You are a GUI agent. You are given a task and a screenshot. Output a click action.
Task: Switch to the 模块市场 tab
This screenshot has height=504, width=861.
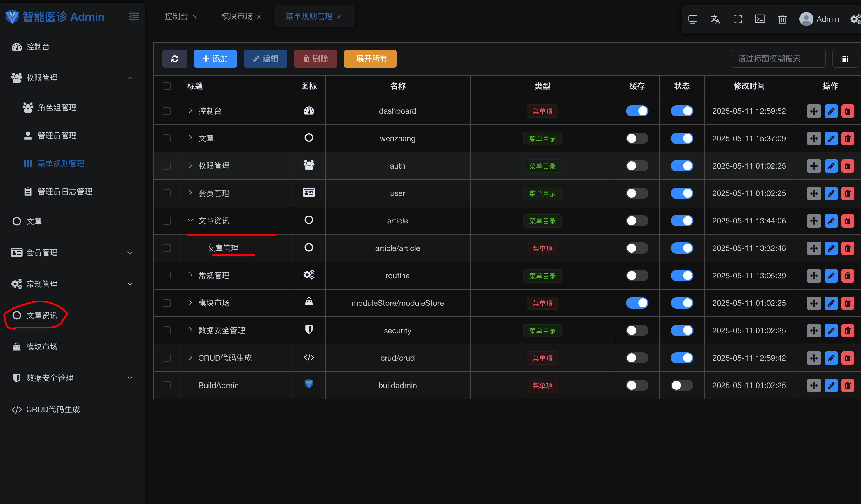[237, 17]
